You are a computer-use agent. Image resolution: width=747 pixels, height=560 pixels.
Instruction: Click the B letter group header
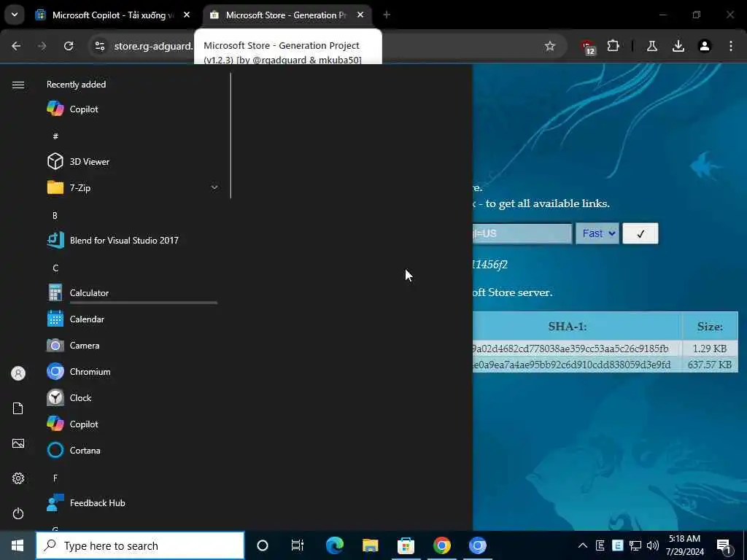click(x=55, y=216)
